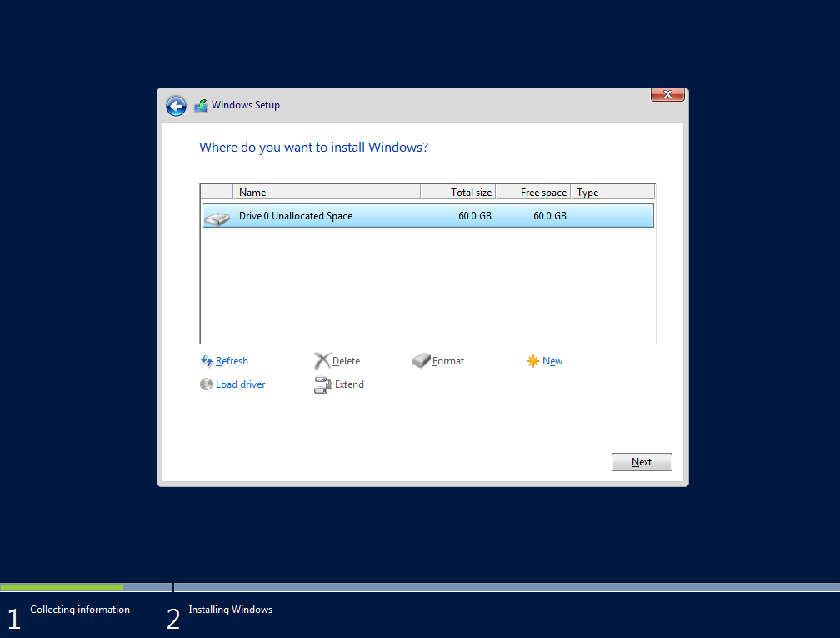Viewport: 840px width, 638px height.
Task: Click the Drive 0 hard disk icon
Action: [217, 219]
